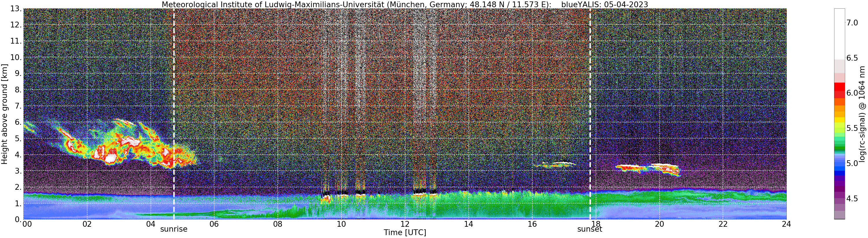This screenshot has height=238, width=868.
Task: Click the x-axis tick label '06'
Action: pos(214,224)
